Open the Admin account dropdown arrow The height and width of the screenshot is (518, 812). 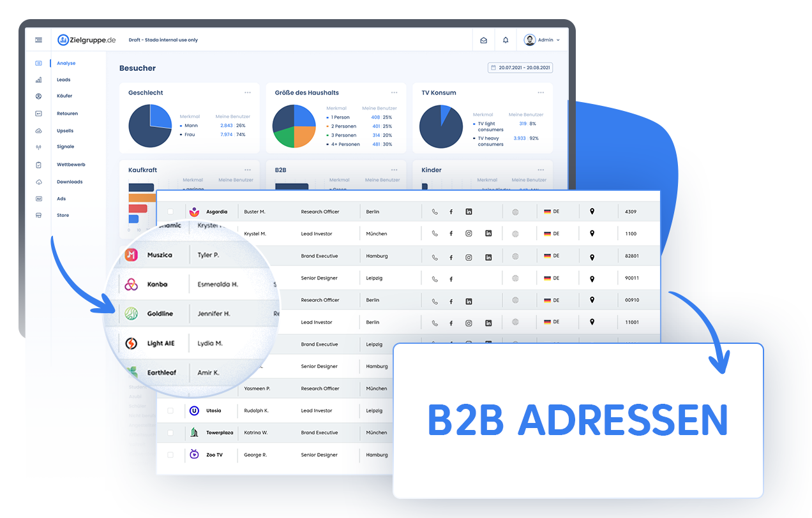coord(558,40)
